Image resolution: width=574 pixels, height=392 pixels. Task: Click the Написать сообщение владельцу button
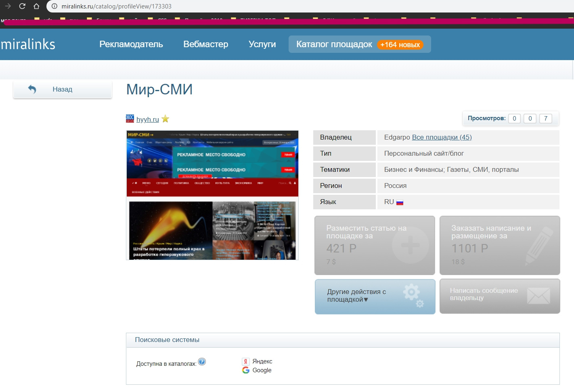coord(500,296)
